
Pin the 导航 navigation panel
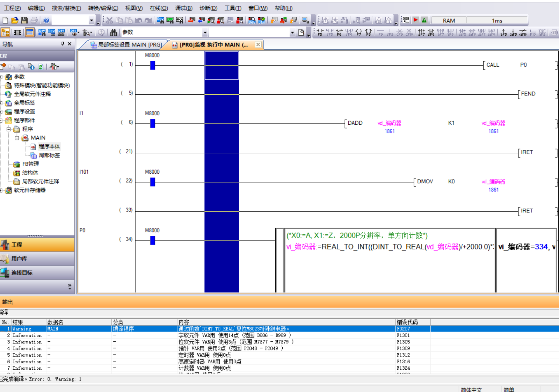63,44
